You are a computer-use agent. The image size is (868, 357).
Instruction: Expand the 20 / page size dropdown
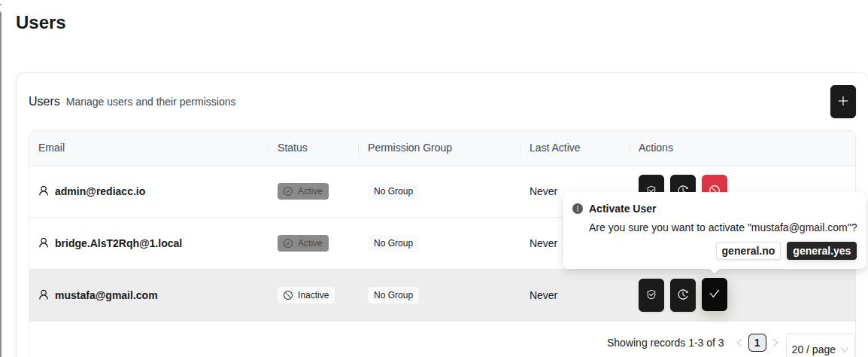tap(820, 349)
